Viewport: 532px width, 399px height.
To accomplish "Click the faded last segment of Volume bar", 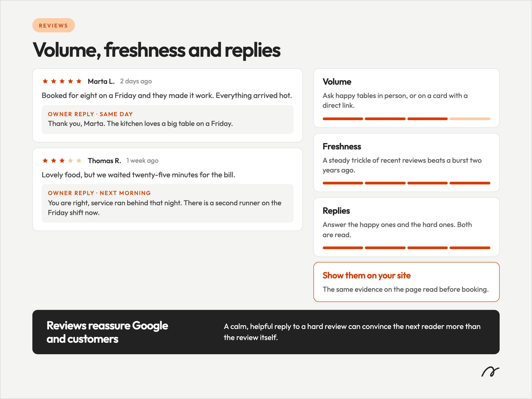I will coord(470,119).
